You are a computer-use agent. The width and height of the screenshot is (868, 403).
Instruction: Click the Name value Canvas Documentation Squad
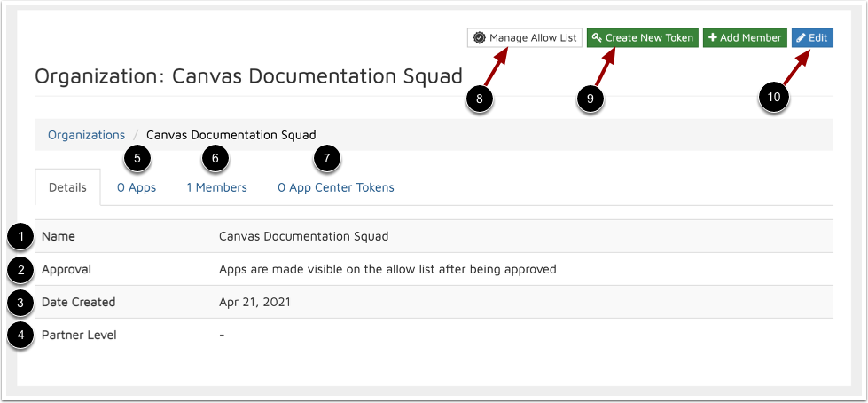click(x=303, y=236)
